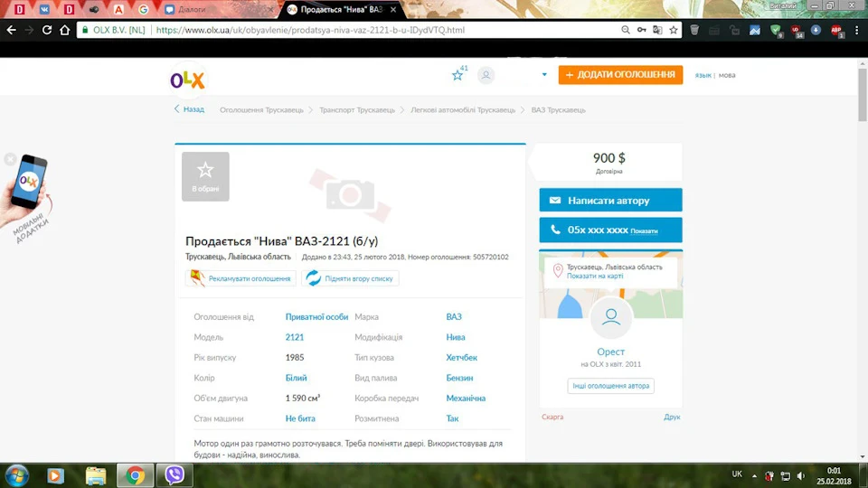868x488 pixels.
Task: Switch language to 'язык'
Action: [x=703, y=75]
